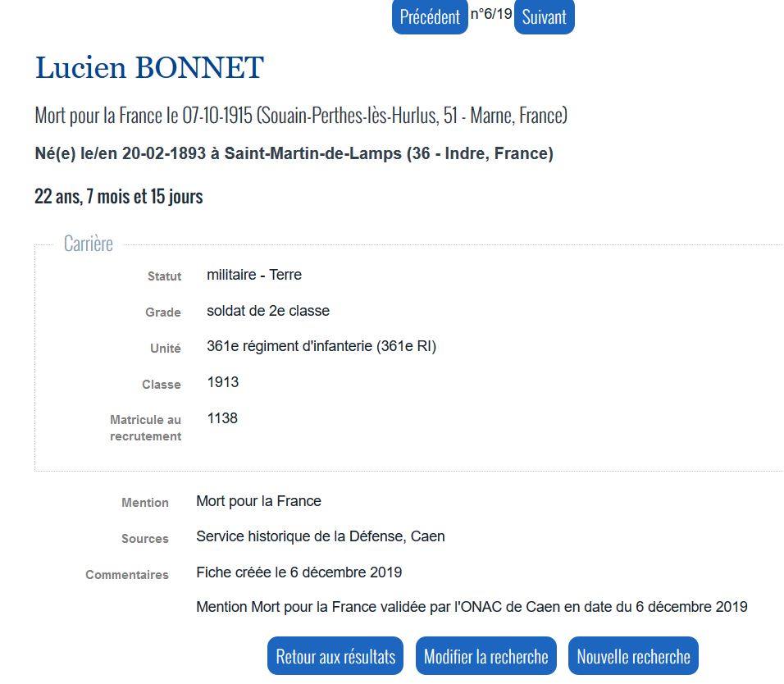Screen dimensions: 784x684
Task: Return to results with Retour aux résultats
Action: tap(335, 656)
